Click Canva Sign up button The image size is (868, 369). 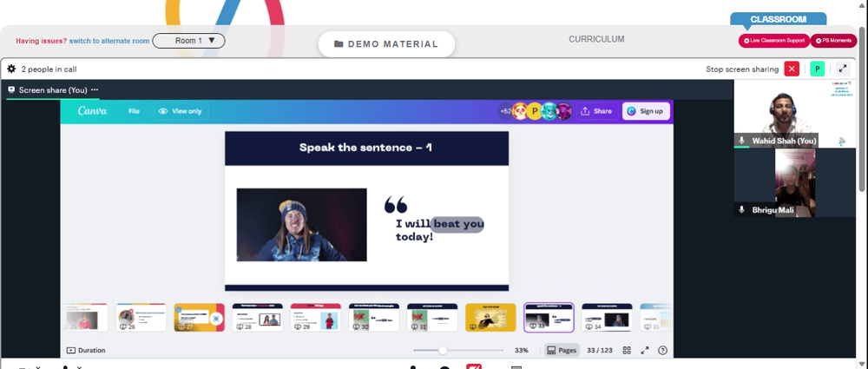pos(646,111)
